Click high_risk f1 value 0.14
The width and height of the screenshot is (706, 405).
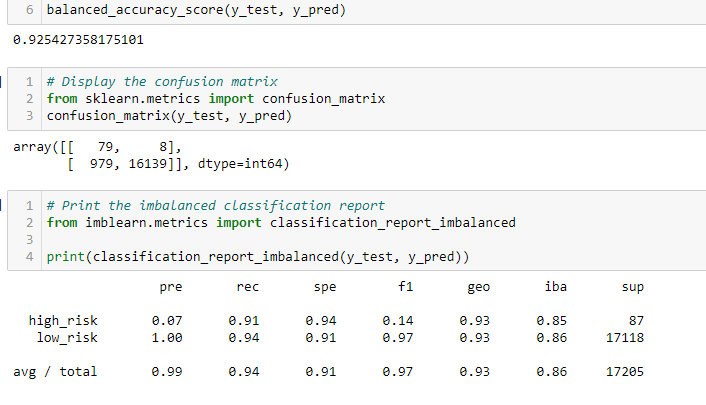tap(398, 321)
